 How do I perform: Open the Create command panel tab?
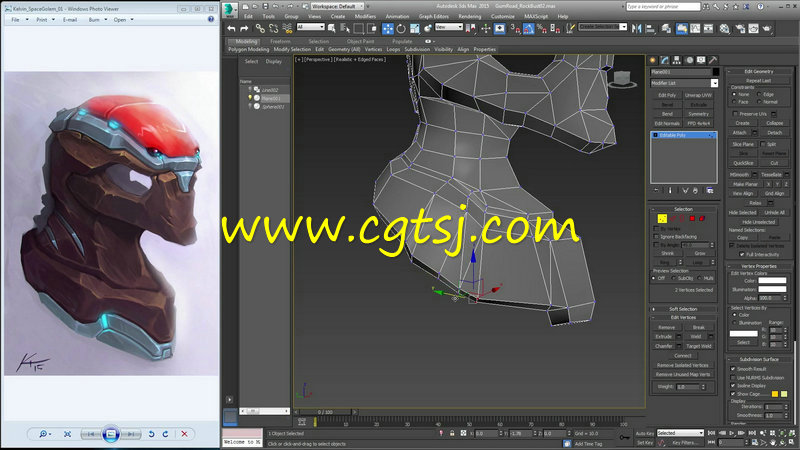click(x=653, y=60)
